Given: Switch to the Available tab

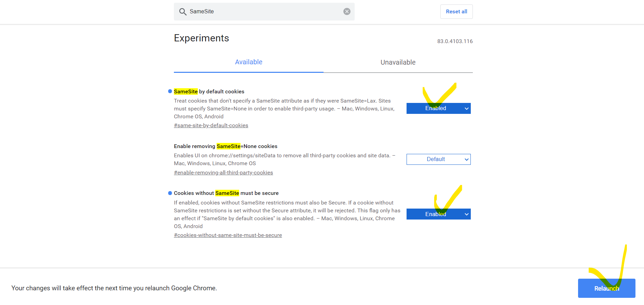Looking at the screenshot, I should [x=249, y=62].
